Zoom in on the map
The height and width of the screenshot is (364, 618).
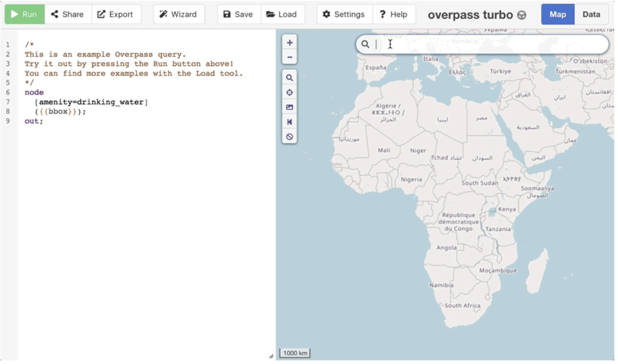coord(289,43)
